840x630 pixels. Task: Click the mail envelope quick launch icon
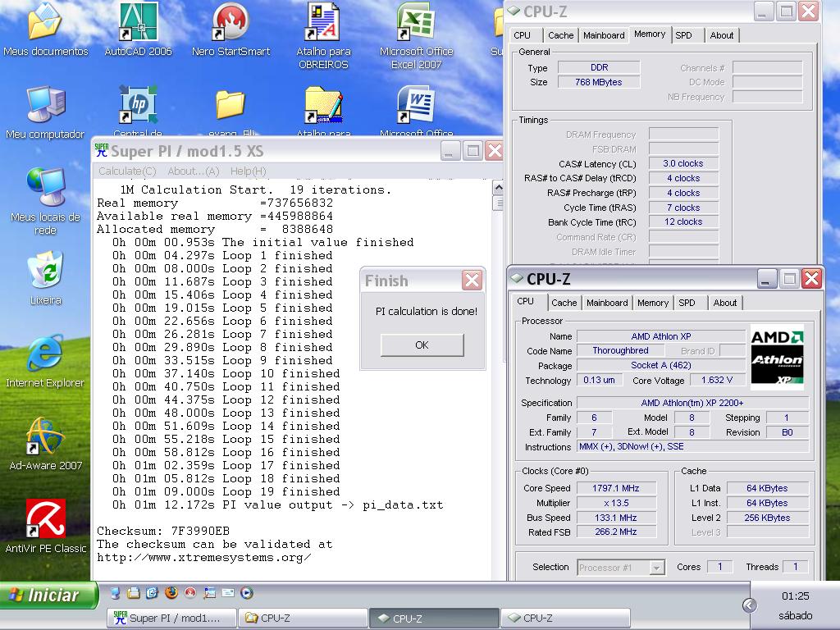click(228, 592)
